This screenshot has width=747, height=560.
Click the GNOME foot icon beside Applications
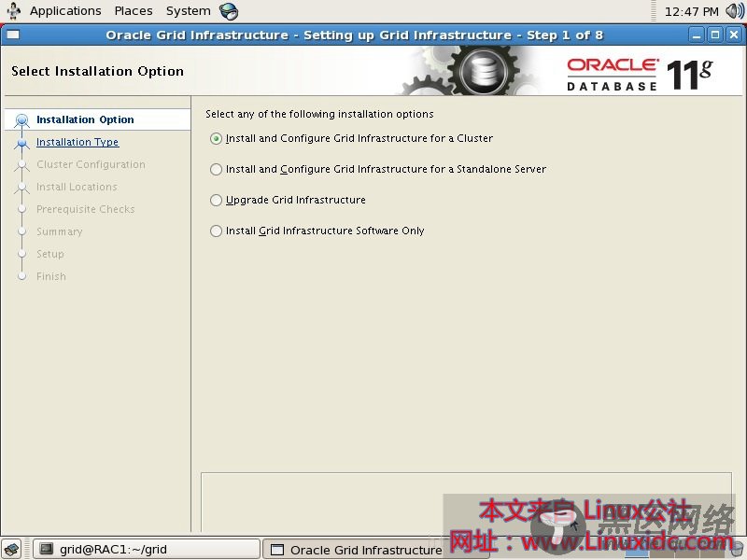click(x=13, y=11)
